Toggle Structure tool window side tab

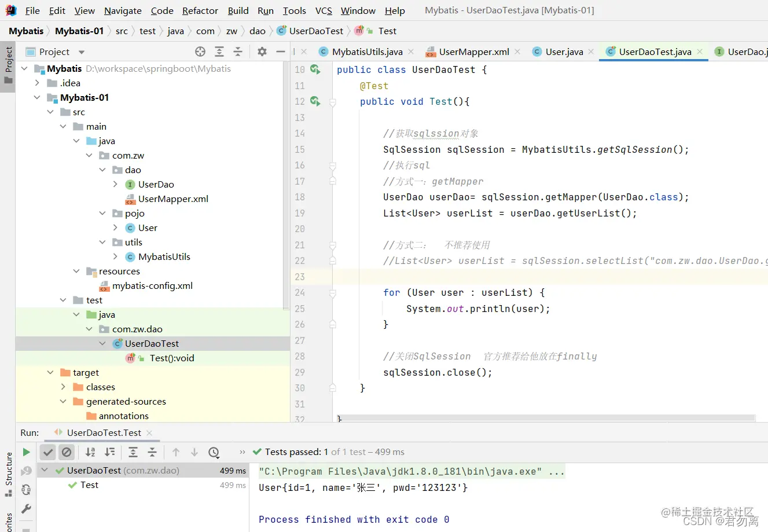[8, 475]
